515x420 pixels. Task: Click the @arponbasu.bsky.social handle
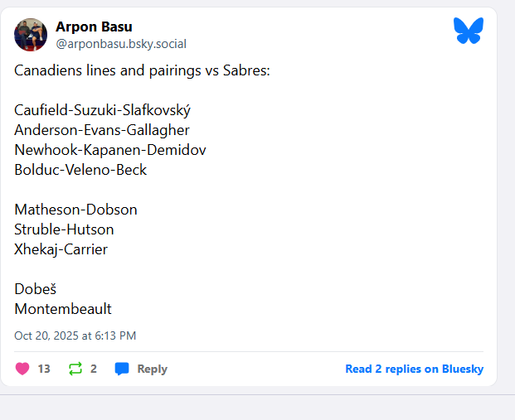[120, 44]
